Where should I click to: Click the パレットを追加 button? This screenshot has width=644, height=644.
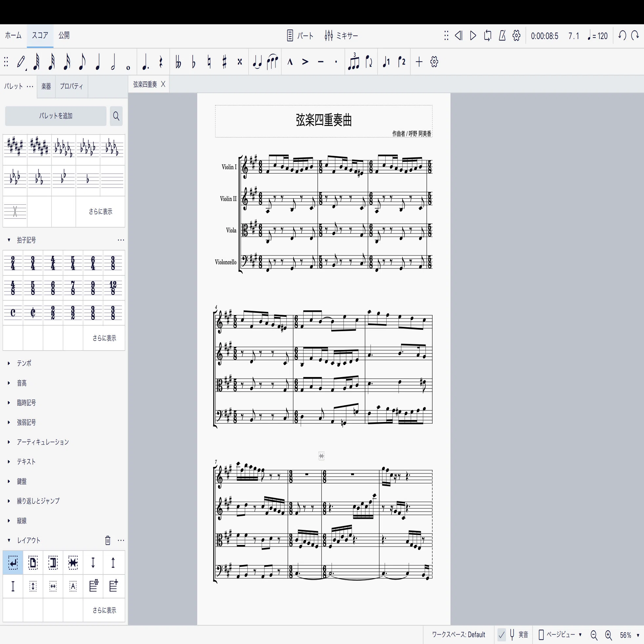click(56, 116)
